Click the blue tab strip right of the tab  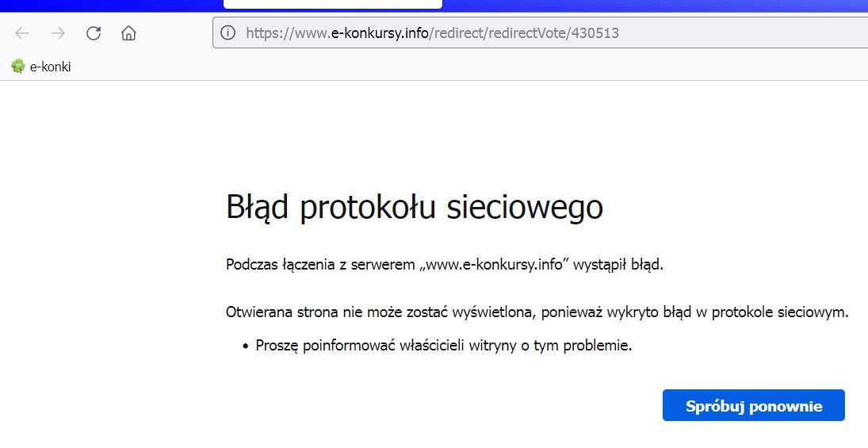(634, 5)
